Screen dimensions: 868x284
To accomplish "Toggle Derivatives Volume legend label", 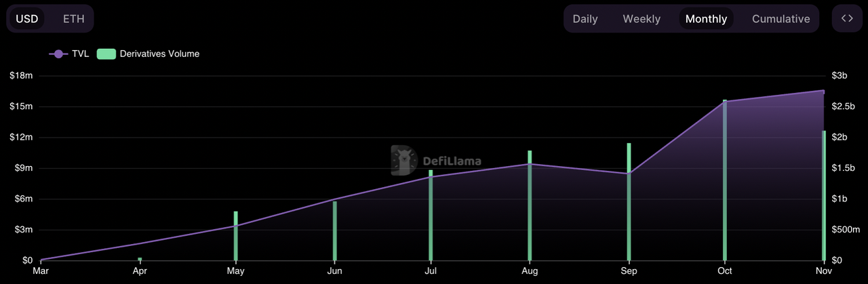I will (x=159, y=54).
